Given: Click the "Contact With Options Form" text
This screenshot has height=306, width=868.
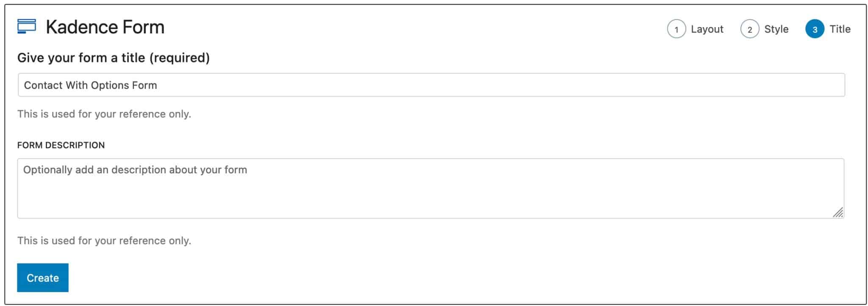Looking at the screenshot, I should coord(90,85).
